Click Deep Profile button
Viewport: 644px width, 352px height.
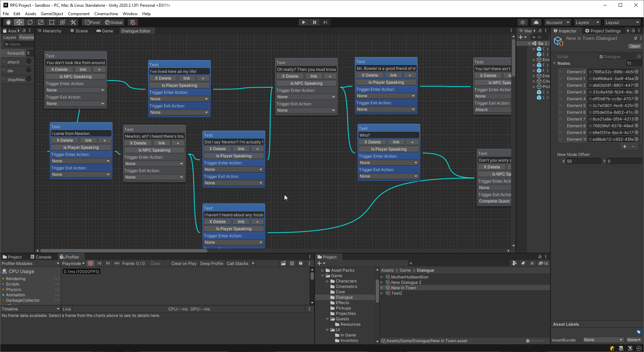[x=212, y=263]
